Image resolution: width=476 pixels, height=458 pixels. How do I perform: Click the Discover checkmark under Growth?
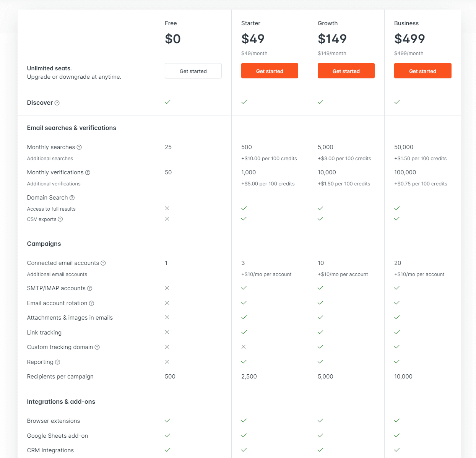(x=320, y=102)
